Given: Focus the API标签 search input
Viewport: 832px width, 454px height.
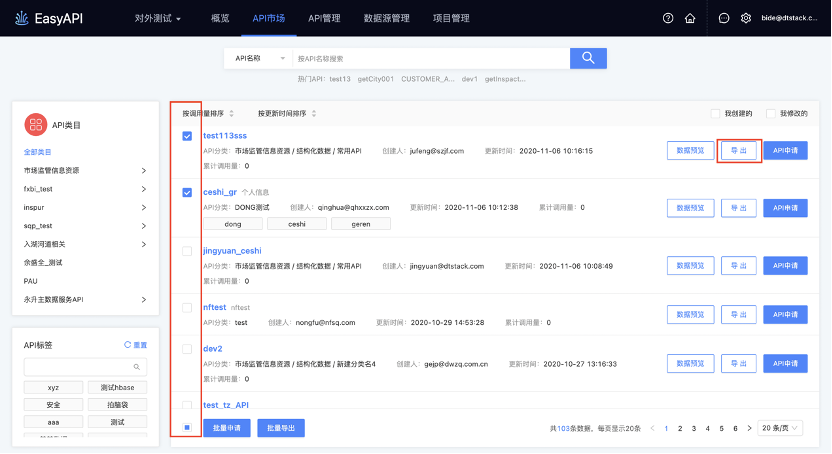Looking at the screenshot, I should click(85, 366).
